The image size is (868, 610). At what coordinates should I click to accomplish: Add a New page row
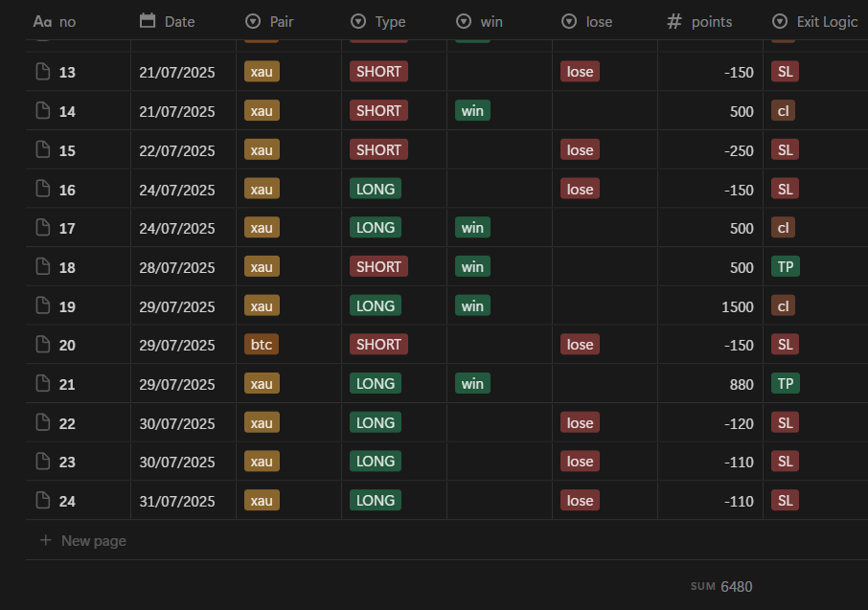pos(93,541)
